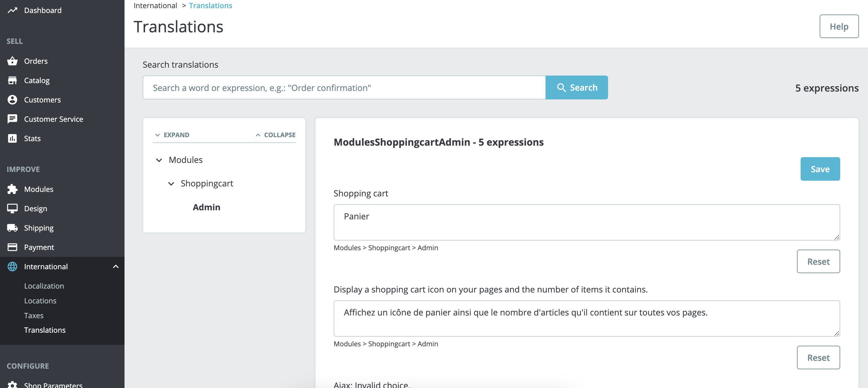Click the Payment card icon
The image size is (868, 388).
[12, 247]
